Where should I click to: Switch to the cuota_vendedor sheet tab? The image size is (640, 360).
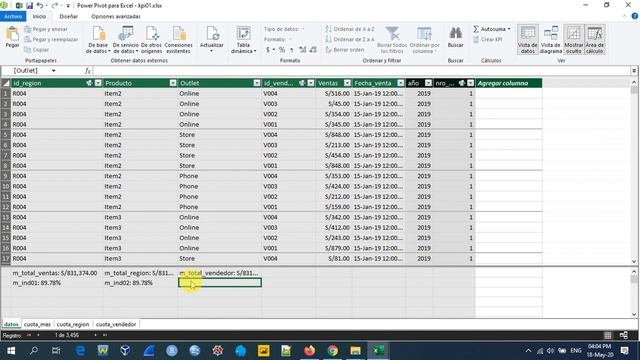coord(116,324)
